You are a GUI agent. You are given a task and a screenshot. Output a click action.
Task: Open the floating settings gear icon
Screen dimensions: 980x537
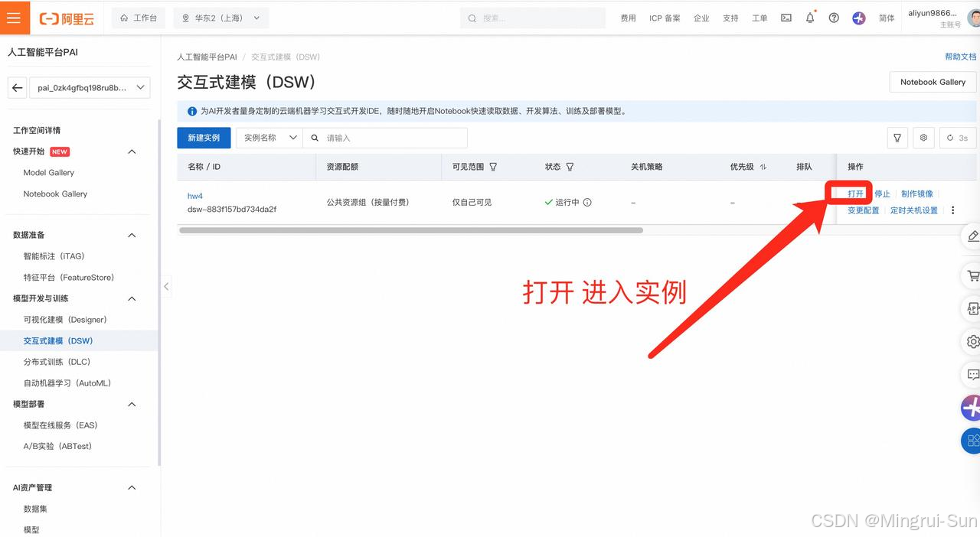point(972,341)
